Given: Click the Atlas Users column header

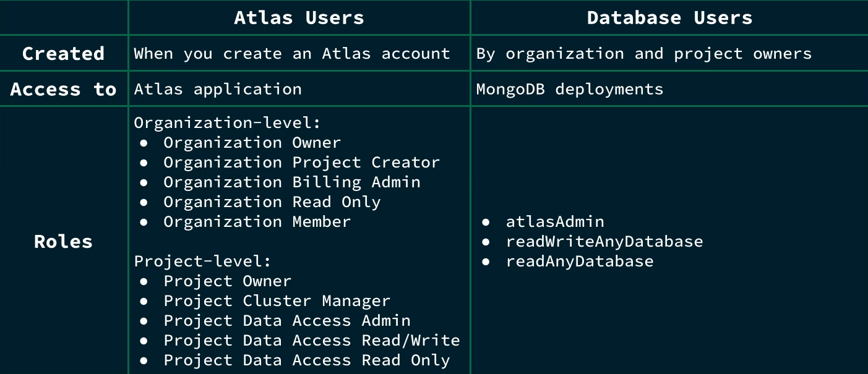Looking at the screenshot, I should tap(299, 17).
